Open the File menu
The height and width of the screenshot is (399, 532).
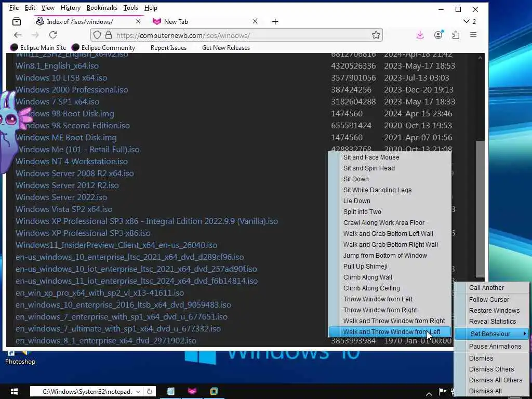pos(14,8)
